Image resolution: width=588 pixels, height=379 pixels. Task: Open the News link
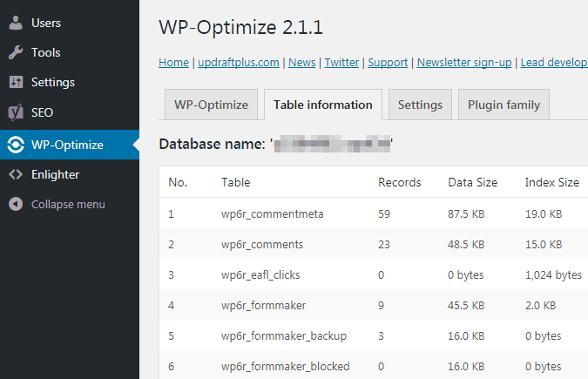(x=302, y=62)
